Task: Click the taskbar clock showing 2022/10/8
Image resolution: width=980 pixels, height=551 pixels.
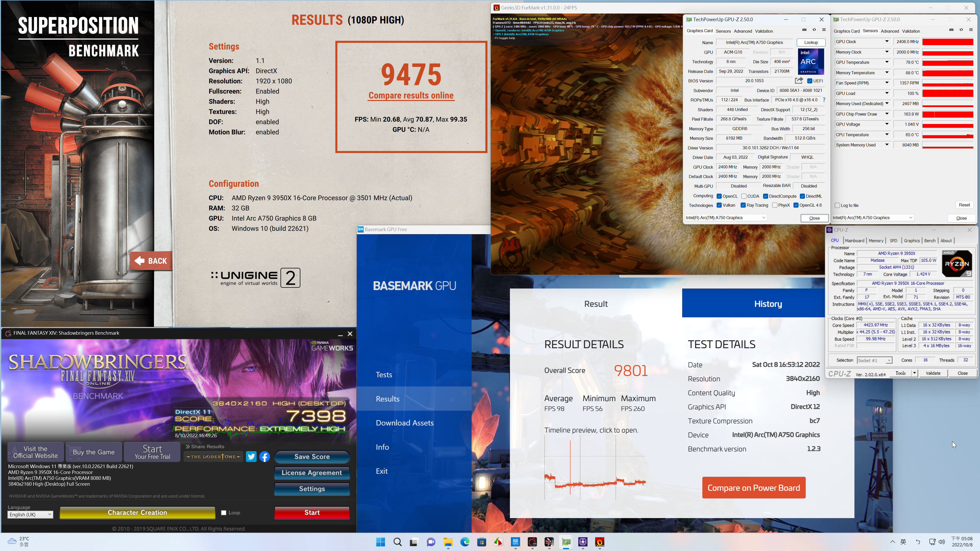Action: click(962, 542)
